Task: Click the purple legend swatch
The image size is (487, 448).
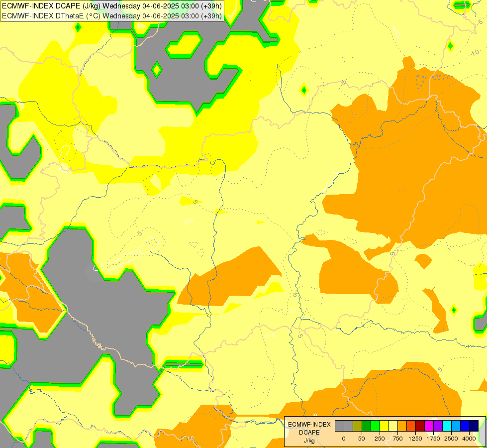Action: pyautogui.click(x=438, y=426)
